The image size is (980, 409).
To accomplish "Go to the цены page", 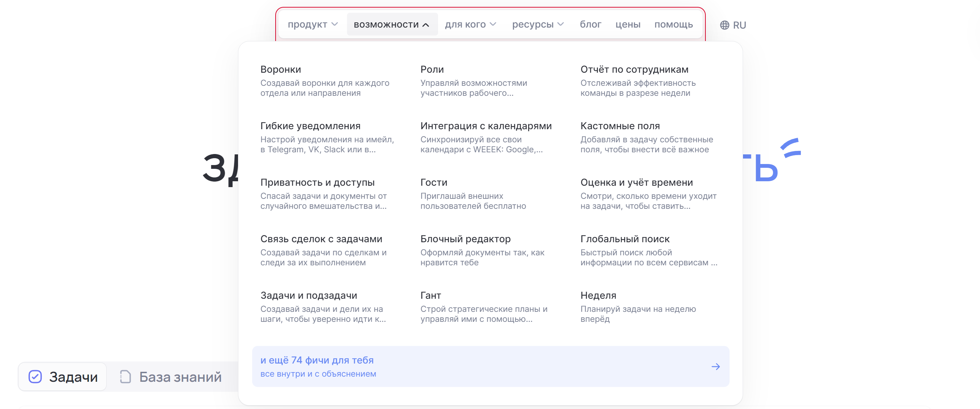I will tap(628, 24).
